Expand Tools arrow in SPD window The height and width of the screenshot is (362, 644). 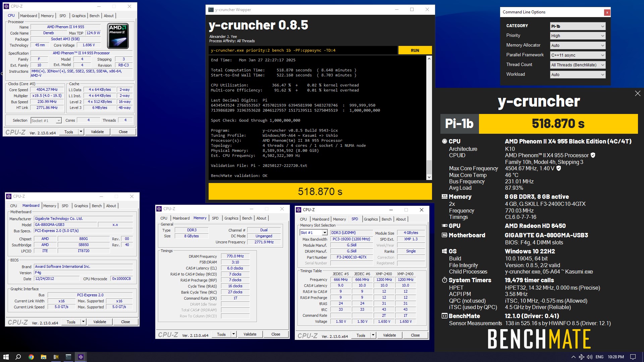(x=373, y=335)
